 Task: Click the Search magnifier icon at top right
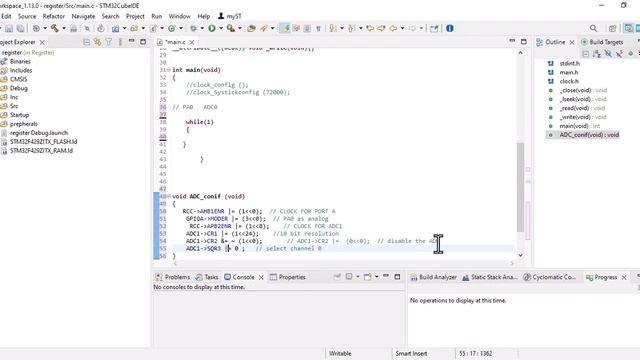(593, 28)
